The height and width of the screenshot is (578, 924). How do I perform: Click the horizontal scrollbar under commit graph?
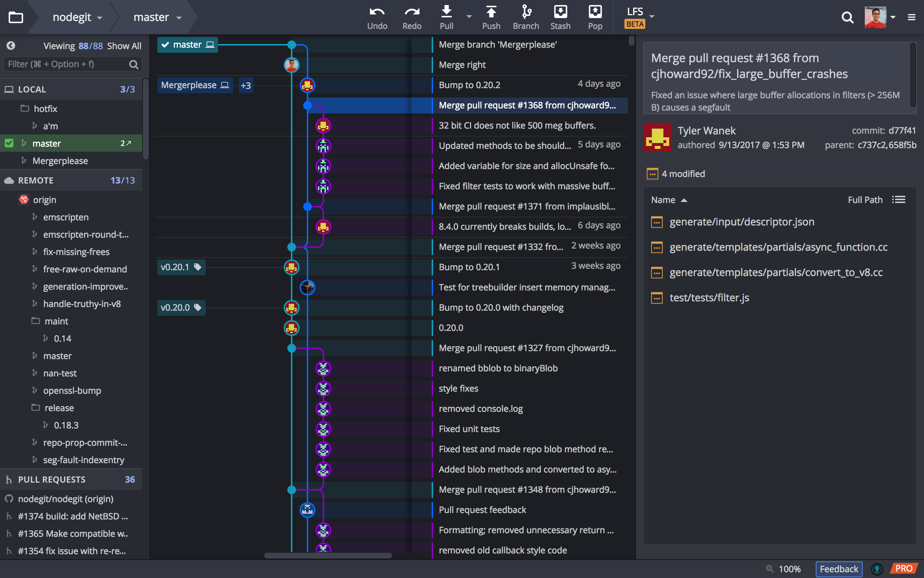(328, 556)
